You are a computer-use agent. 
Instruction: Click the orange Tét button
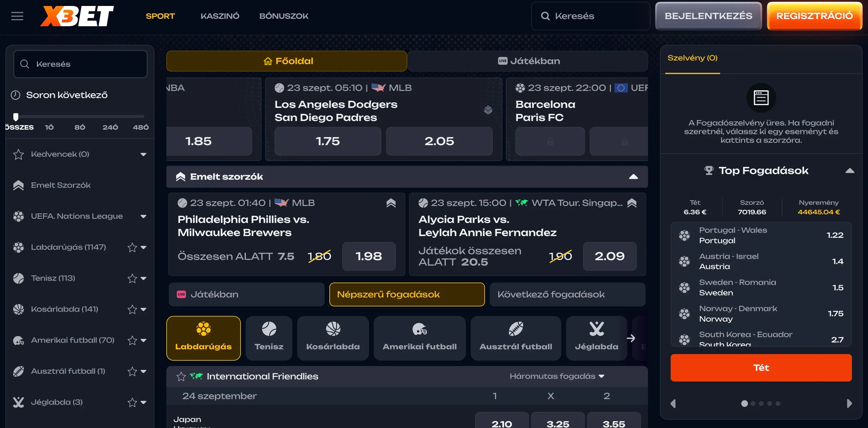761,368
